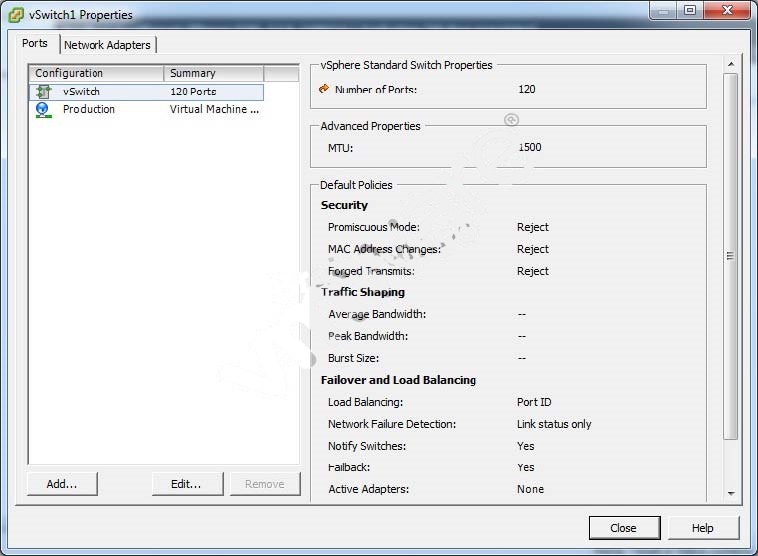
Task: Click the Notify Switches 'Yes' value
Action: [525, 446]
